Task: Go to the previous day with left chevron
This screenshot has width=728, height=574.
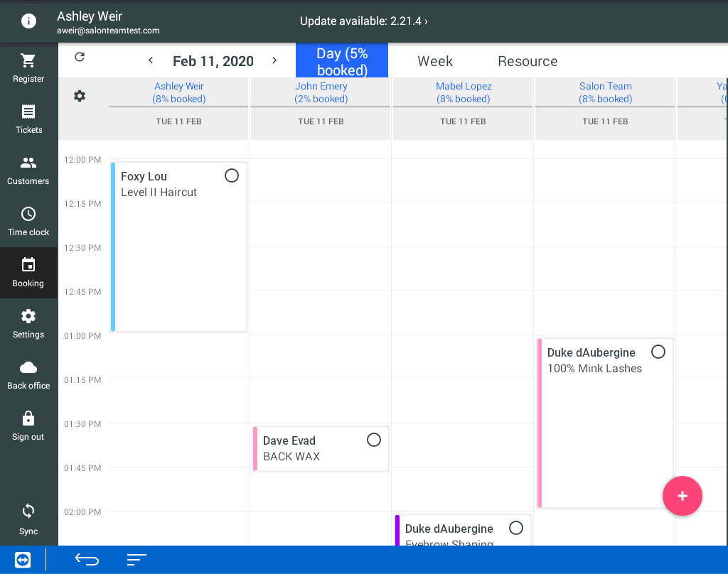Action: coord(151,61)
